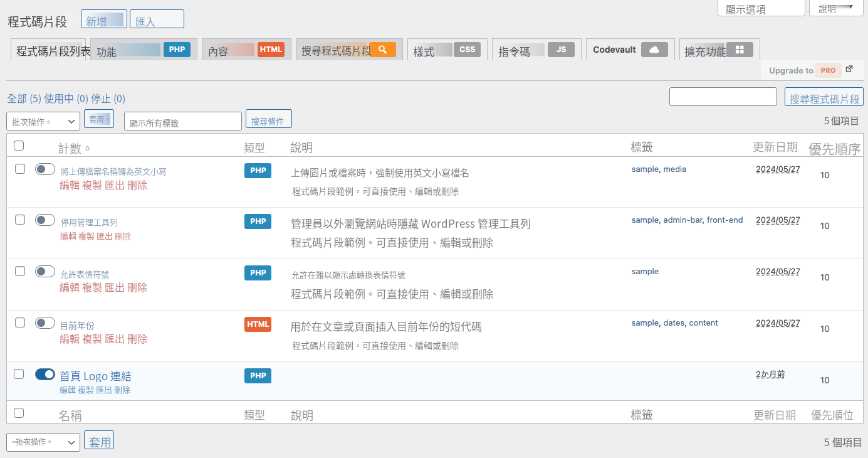Select the checkbox for 首頁 Logo 連結
868x458 pixels.
click(x=19, y=374)
